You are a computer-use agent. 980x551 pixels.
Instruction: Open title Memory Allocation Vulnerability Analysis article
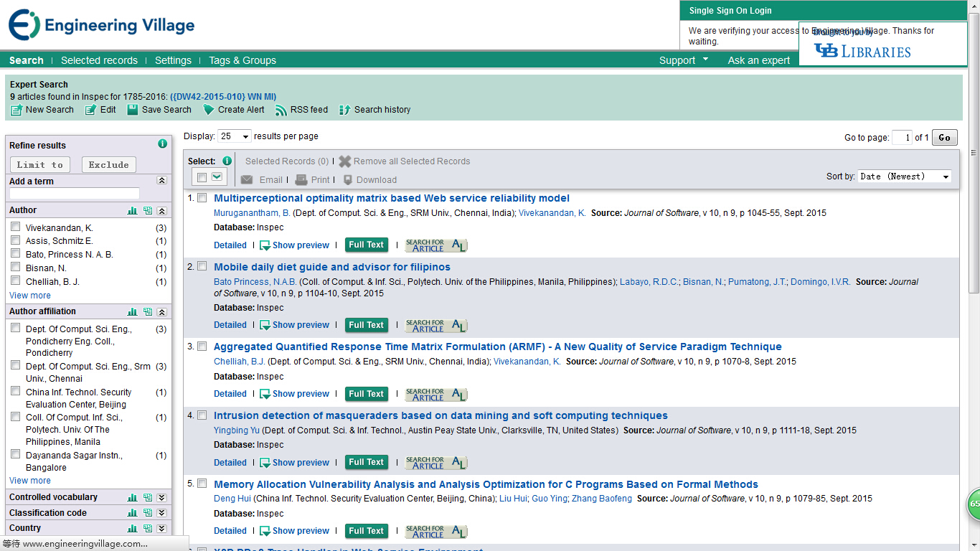[x=486, y=484]
